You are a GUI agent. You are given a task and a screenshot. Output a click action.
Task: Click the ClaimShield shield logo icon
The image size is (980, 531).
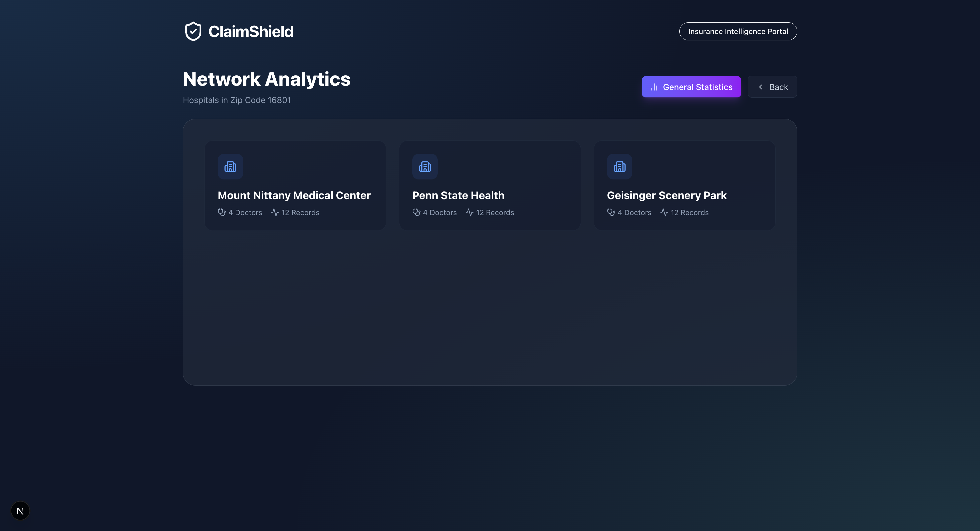(193, 31)
